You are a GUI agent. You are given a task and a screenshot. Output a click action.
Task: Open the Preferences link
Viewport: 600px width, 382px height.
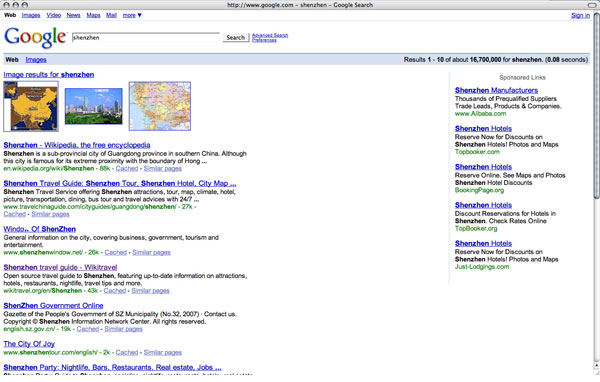(x=264, y=40)
